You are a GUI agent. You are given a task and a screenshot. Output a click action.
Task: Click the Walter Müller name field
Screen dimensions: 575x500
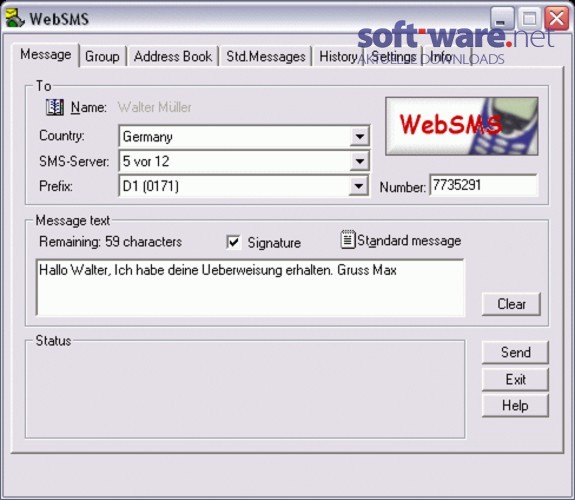tap(154, 107)
